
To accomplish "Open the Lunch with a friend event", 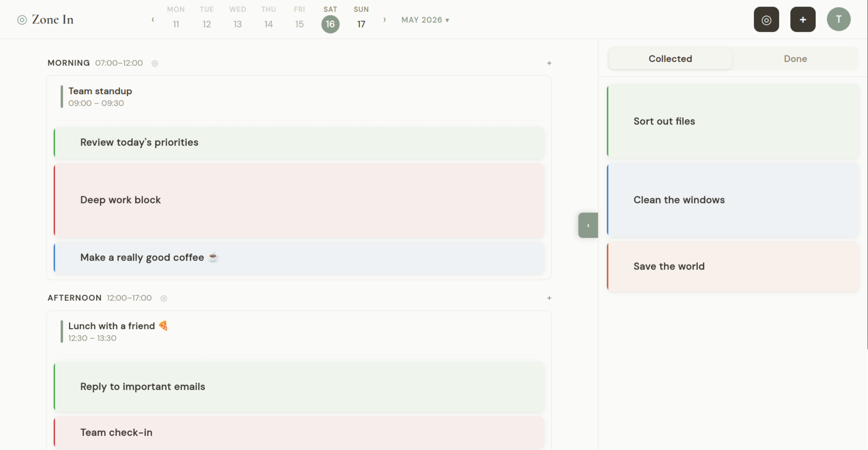I will pyautogui.click(x=299, y=332).
